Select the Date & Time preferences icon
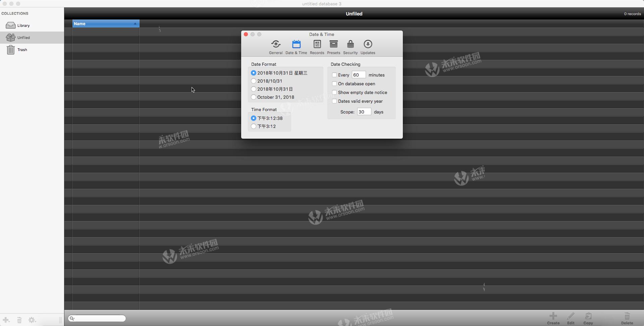This screenshot has height=326, width=644. (x=296, y=46)
